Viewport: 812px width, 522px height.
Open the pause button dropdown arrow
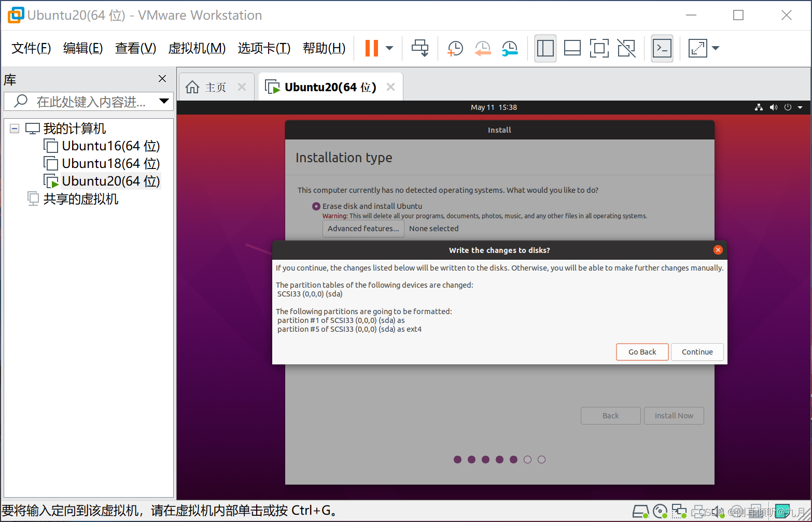[389, 48]
